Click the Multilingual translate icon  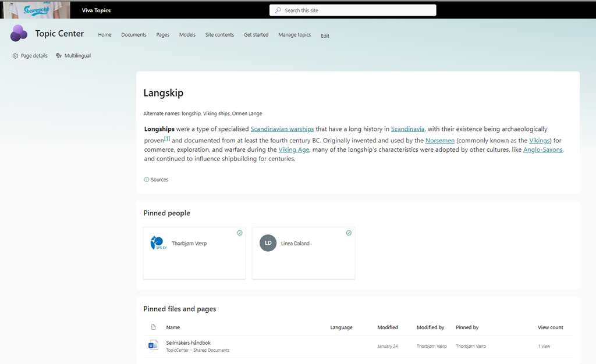click(59, 56)
